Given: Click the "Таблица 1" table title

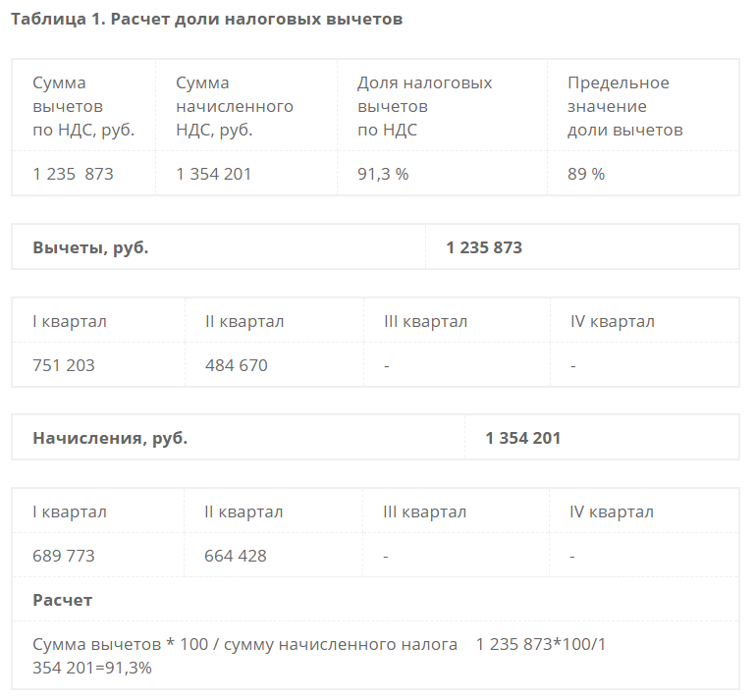Looking at the screenshot, I should point(206,20).
